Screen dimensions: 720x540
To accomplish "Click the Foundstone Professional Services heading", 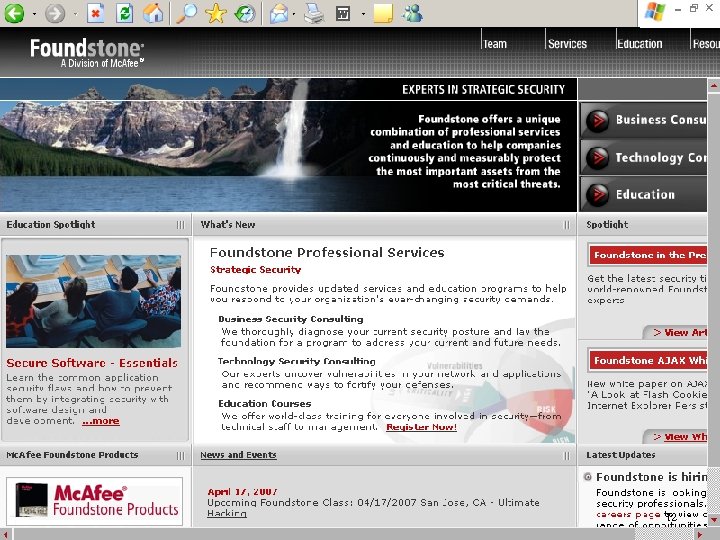I will click(x=327, y=252).
